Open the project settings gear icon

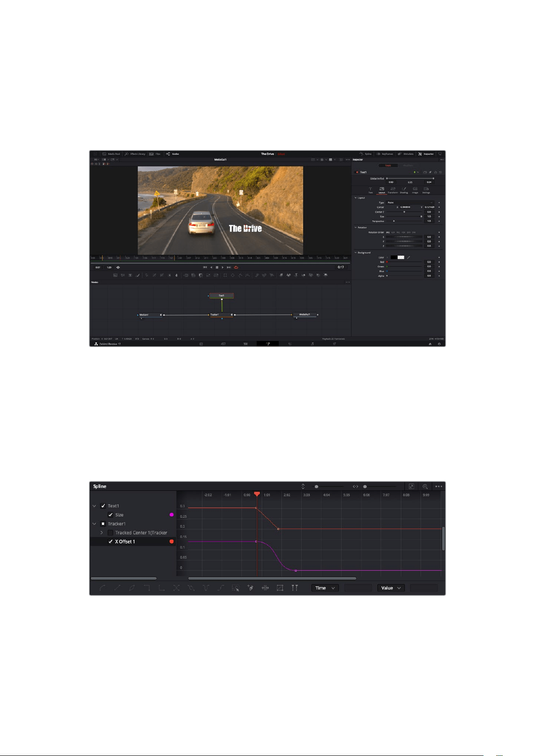click(x=439, y=344)
